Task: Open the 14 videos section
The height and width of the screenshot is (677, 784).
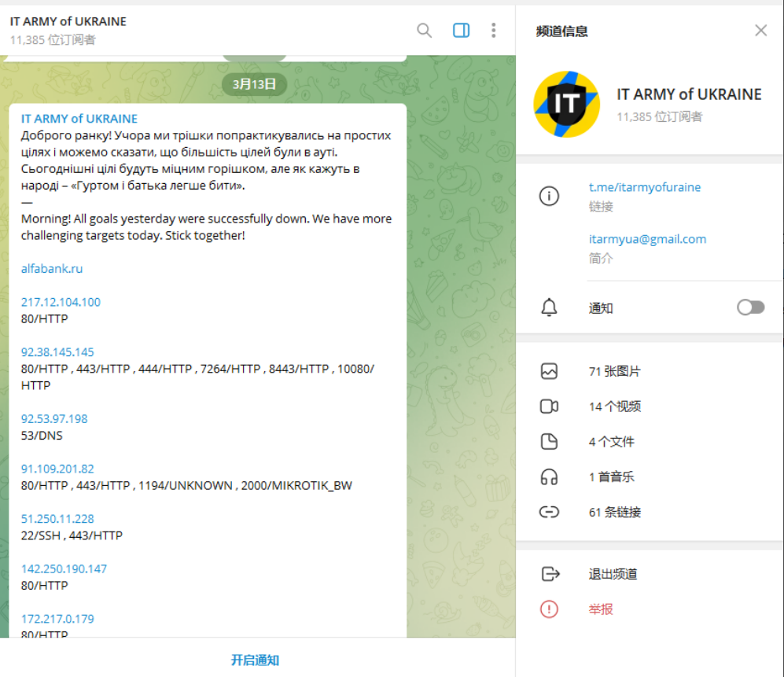Action: (x=614, y=407)
